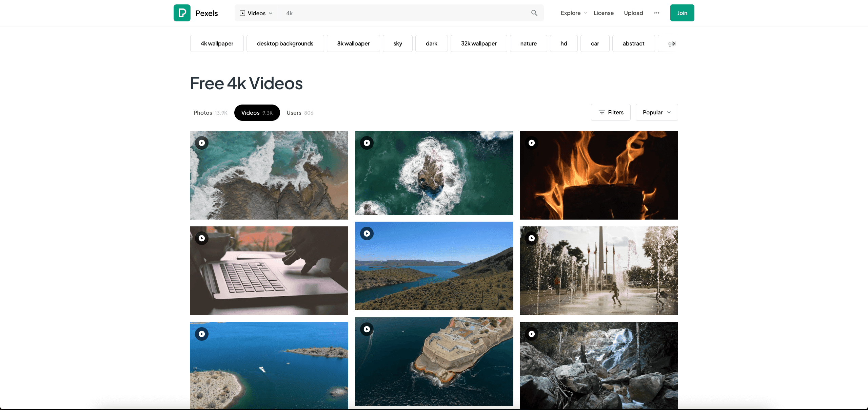Click the Join button
The width and height of the screenshot is (868, 410).
(682, 13)
